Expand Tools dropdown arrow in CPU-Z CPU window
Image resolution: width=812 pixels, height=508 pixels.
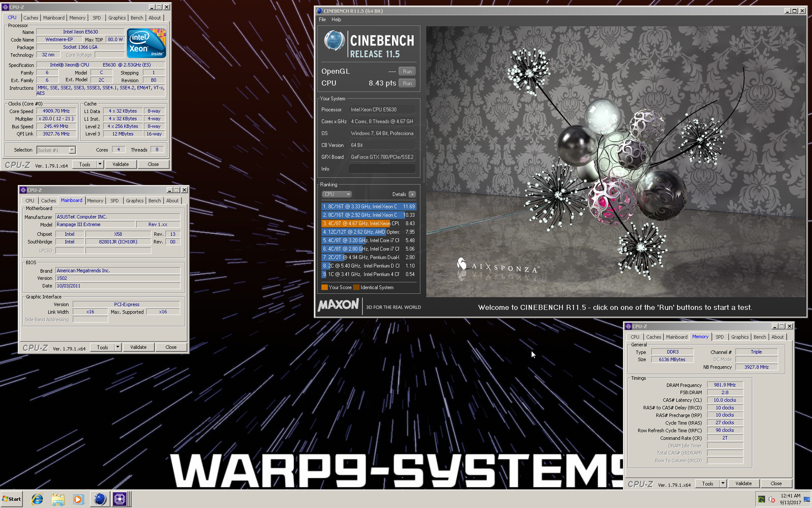point(100,164)
